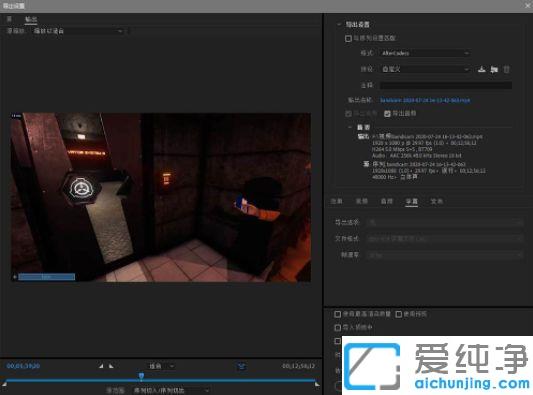The image size is (533, 395).
Task: Switch to the output tab
Action: [x=31, y=19]
